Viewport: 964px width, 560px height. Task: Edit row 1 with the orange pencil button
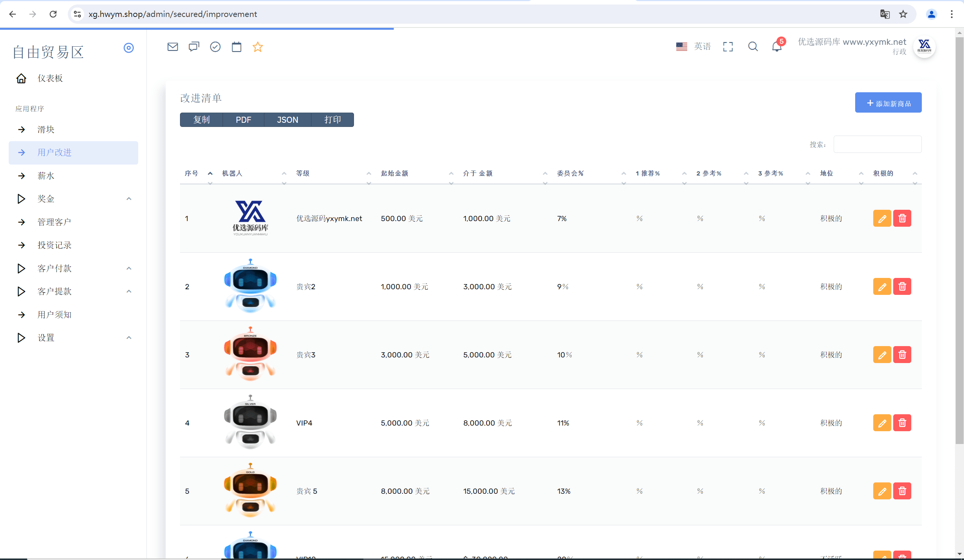[x=882, y=218]
